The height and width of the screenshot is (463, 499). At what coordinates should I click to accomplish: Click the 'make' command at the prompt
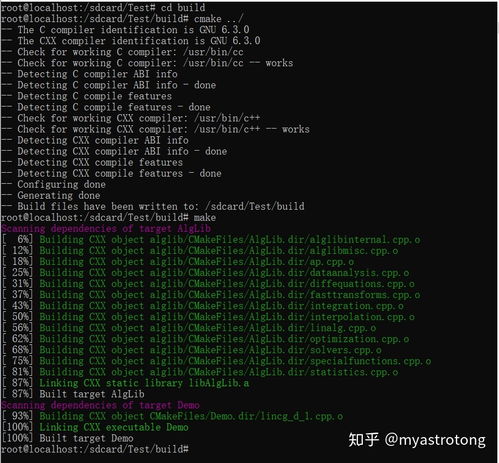click(205, 218)
